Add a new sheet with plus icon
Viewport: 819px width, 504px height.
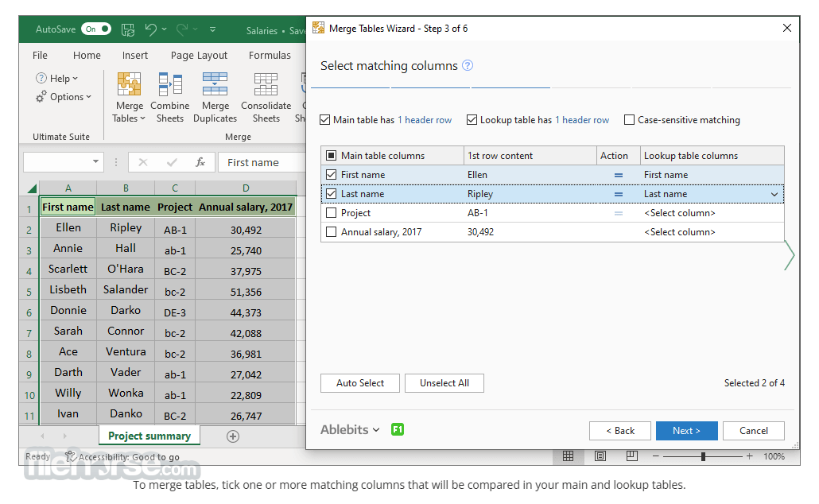point(233,436)
